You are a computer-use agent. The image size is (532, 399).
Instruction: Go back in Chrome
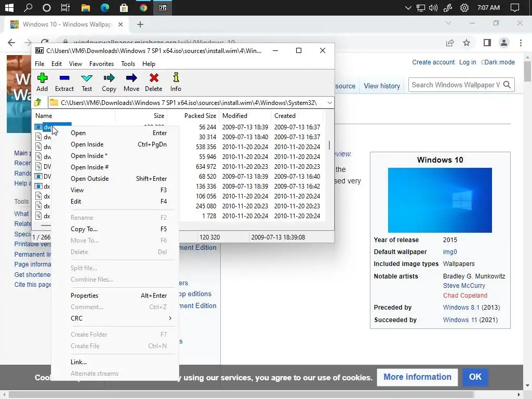click(11, 43)
